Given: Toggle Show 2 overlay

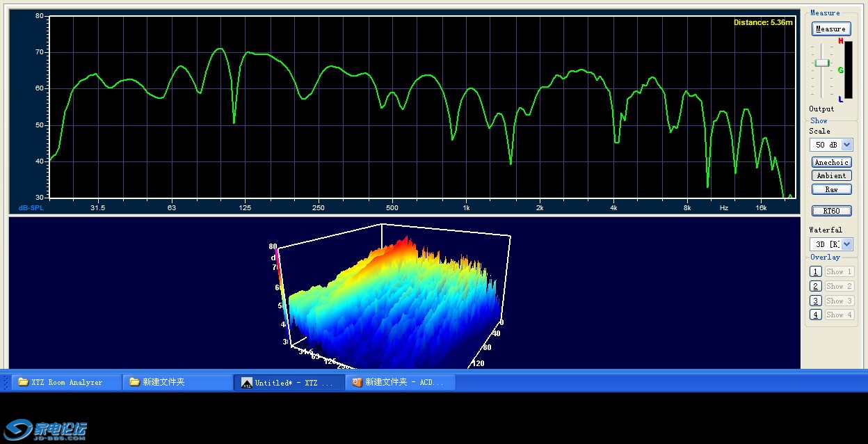Looking at the screenshot, I should [839, 287].
